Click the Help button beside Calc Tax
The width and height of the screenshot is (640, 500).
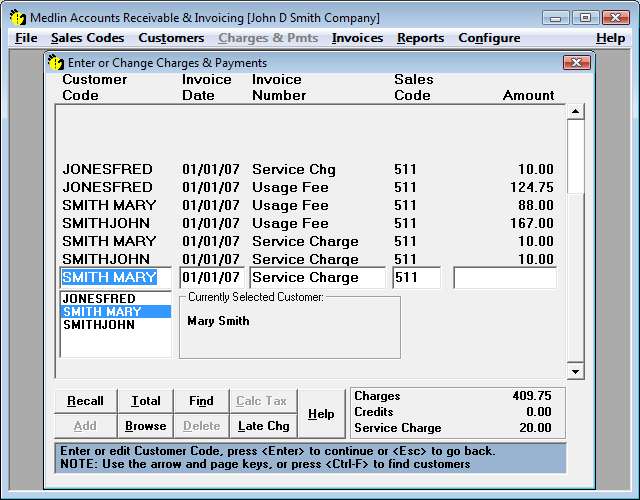321,413
